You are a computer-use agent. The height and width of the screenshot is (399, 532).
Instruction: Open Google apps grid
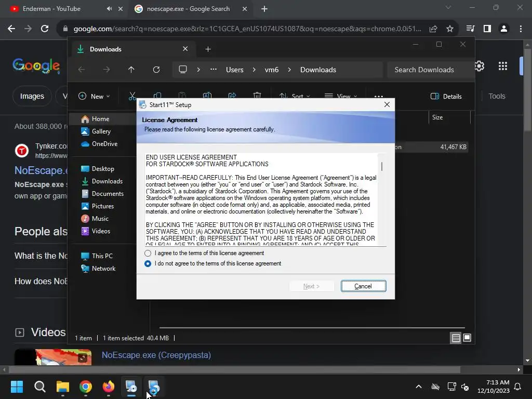pos(503,66)
